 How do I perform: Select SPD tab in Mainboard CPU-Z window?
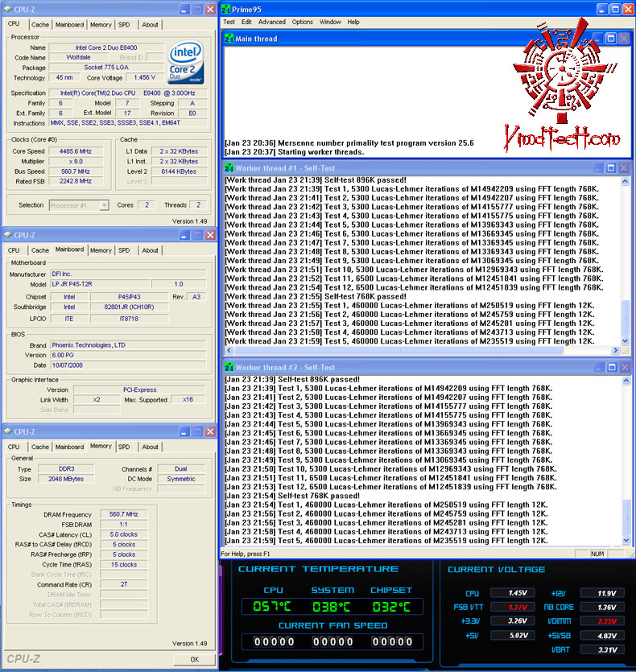point(124,250)
